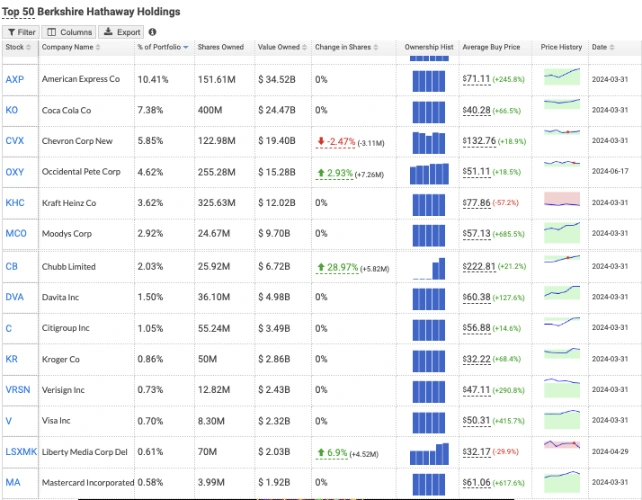Open Mastercard price history sparkline
Image resolution: width=642 pixels, height=500 pixels.
pos(562,482)
